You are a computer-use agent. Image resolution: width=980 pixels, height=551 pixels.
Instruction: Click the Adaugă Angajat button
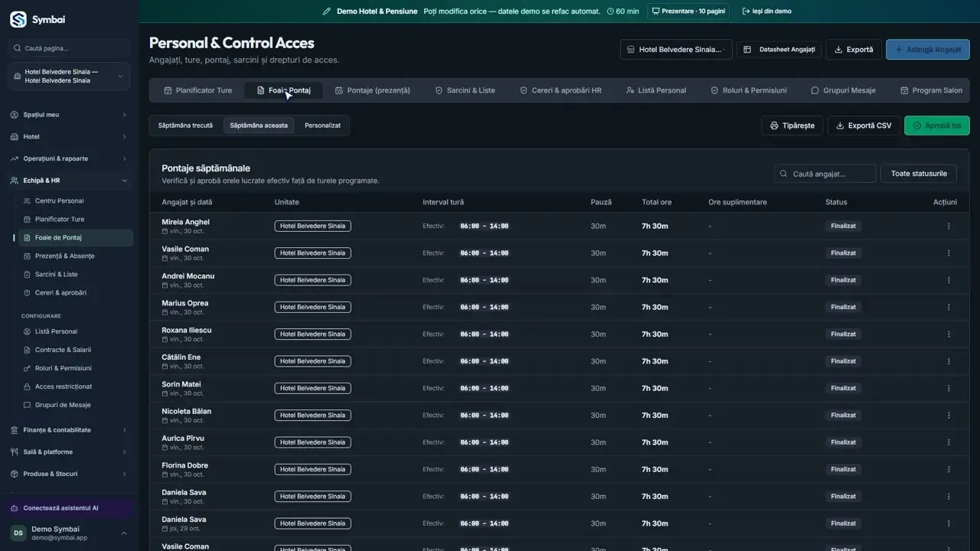click(x=928, y=50)
